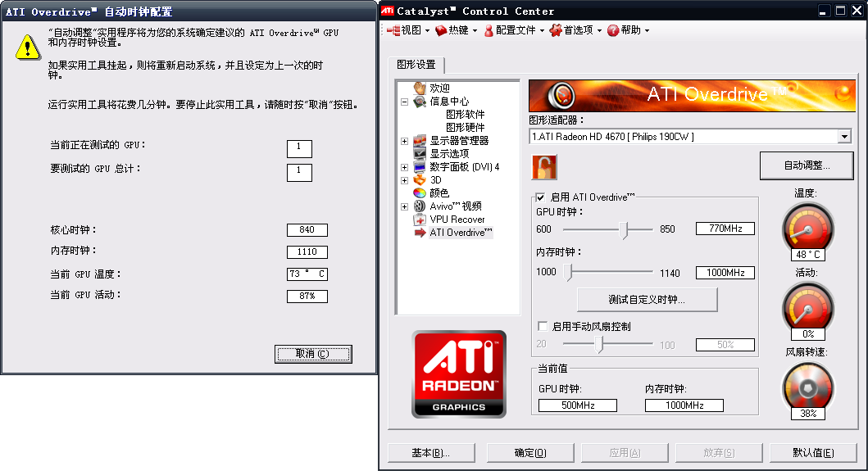868x471 pixels.
Task: Click the Avivo video film-reel icon
Action: (420, 206)
